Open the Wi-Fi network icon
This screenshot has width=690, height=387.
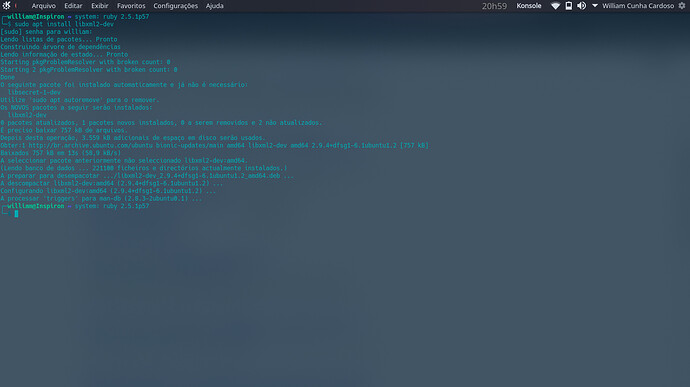tap(555, 6)
